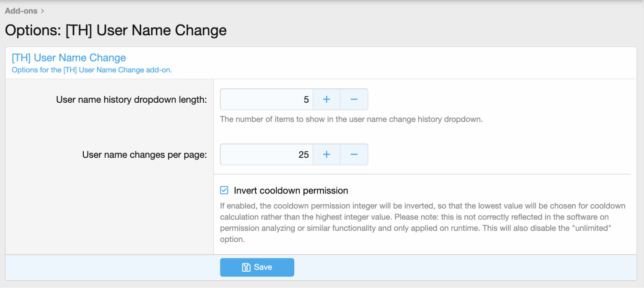Click the hint text below history length field
This screenshot has height=288, width=644.
click(x=351, y=119)
